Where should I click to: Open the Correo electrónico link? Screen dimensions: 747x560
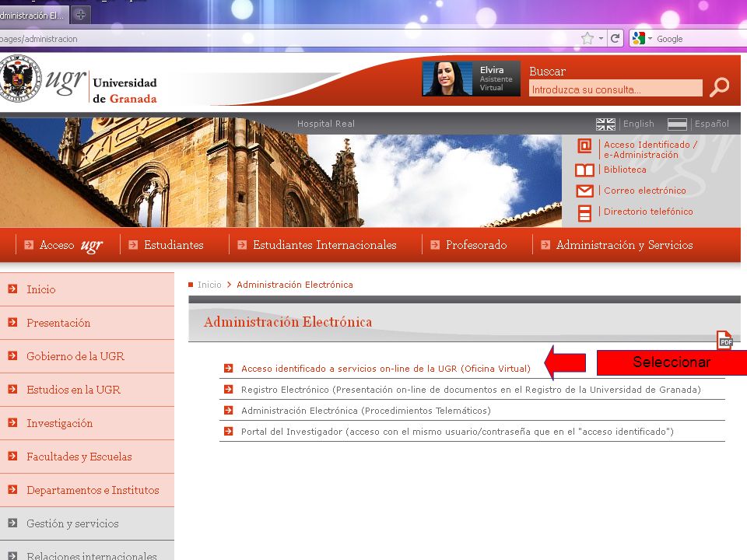(x=645, y=191)
